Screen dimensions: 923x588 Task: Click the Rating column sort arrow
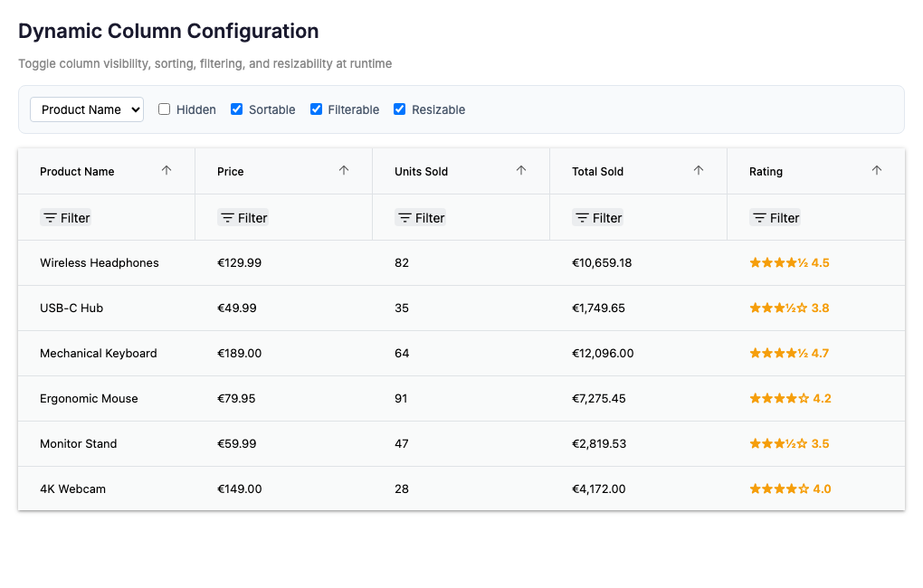(876, 171)
